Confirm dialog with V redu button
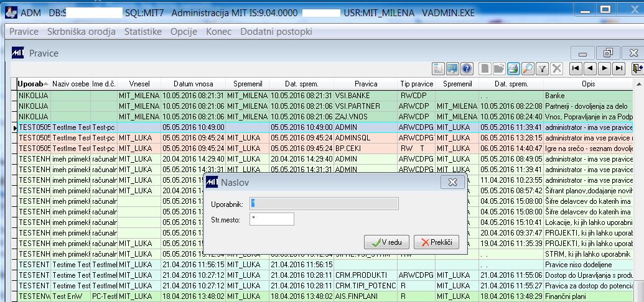 (386, 242)
